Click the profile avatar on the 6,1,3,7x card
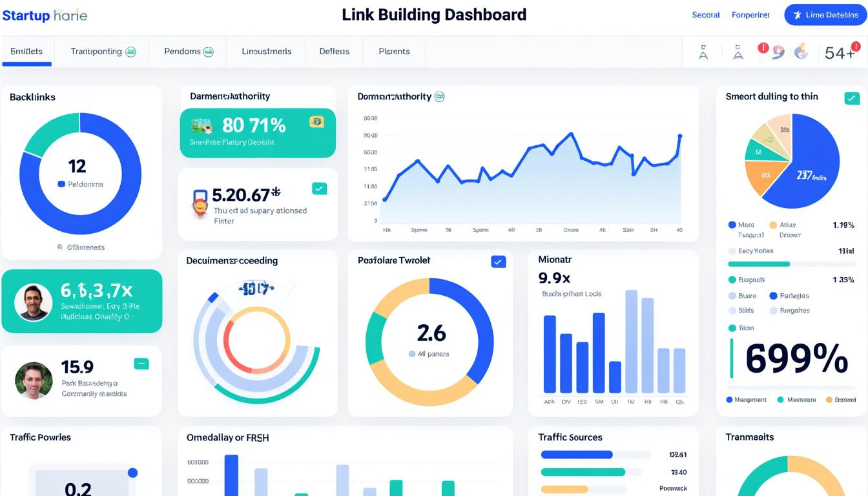868x496 pixels. [x=33, y=301]
